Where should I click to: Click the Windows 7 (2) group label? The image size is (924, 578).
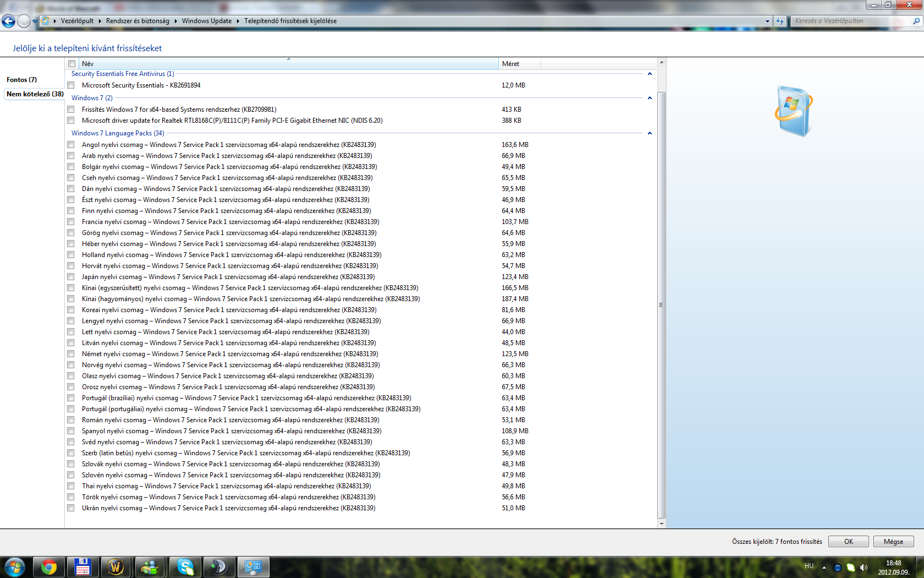(x=92, y=98)
